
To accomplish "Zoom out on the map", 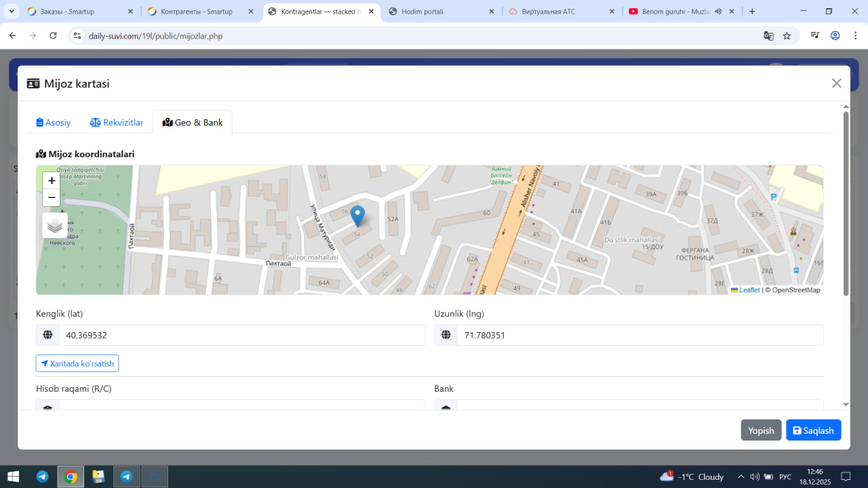I will 52,198.
